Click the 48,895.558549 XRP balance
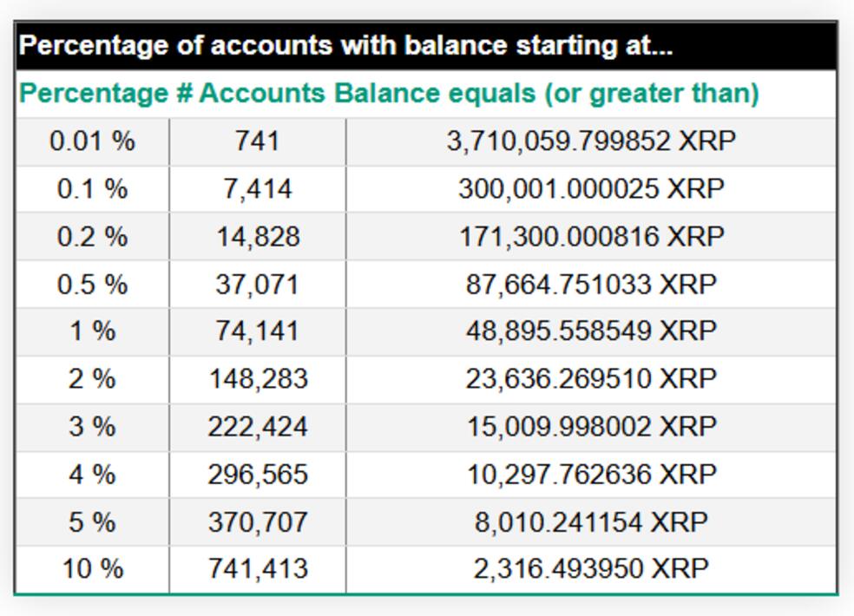 point(591,331)
